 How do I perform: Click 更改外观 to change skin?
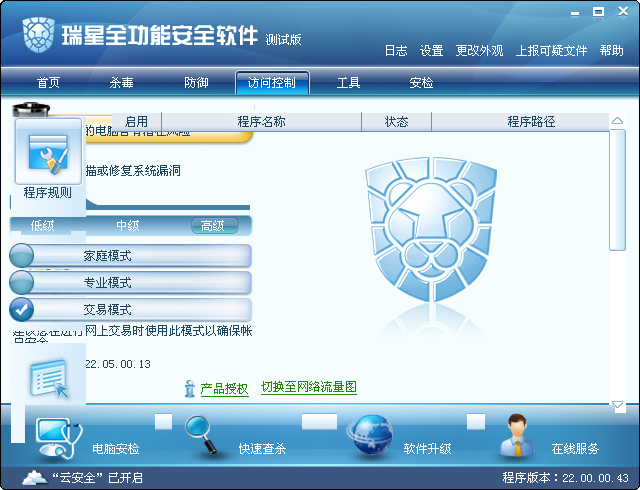coord(479,51)
